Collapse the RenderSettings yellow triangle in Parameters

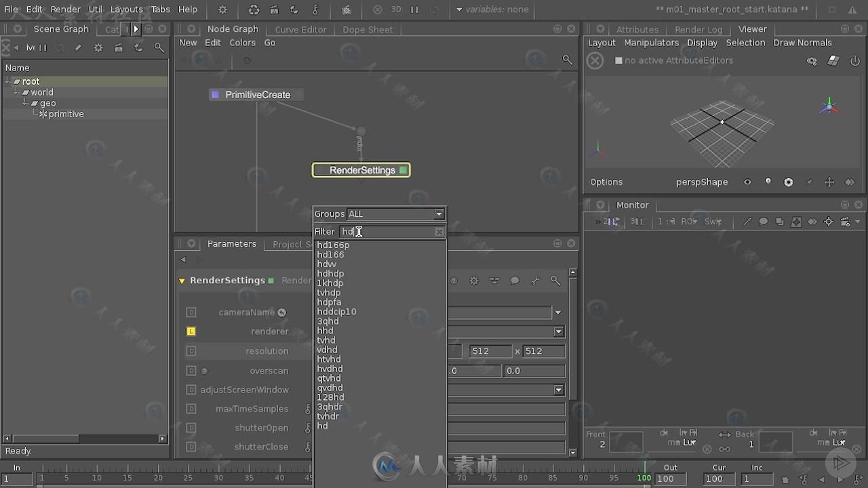[x=182, y=281]
